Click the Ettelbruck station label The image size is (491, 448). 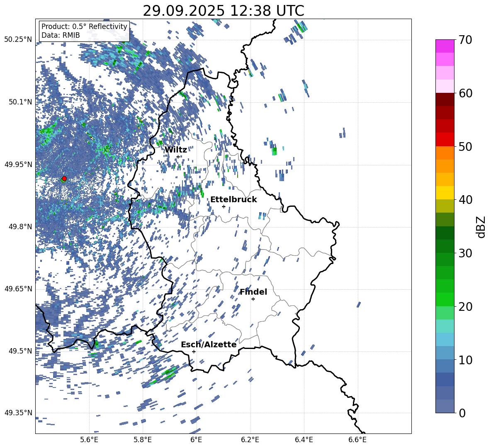pyautogui.click(x=233, y=200)
